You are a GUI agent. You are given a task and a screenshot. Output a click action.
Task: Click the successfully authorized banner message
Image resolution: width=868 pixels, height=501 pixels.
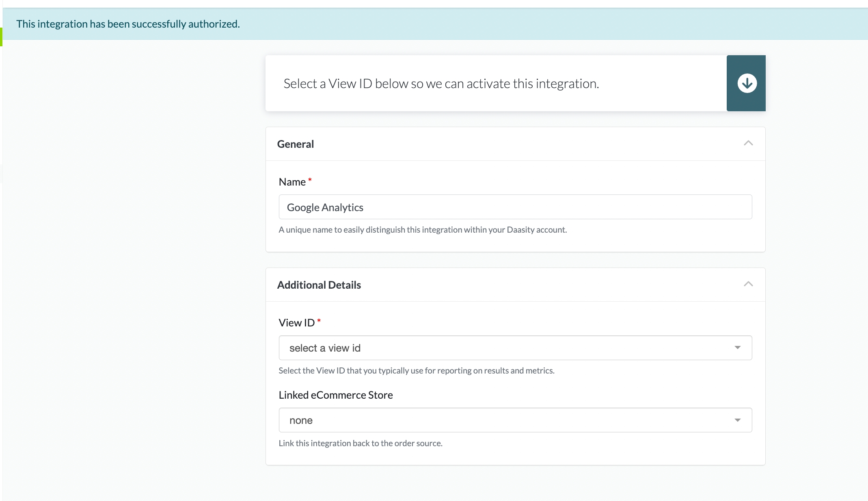(x=128, y=24)
